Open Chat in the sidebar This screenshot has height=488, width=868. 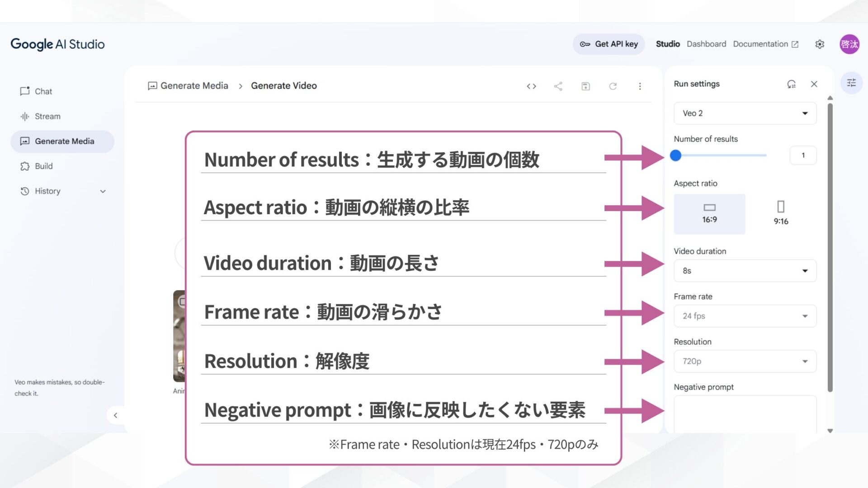(62, 91)
